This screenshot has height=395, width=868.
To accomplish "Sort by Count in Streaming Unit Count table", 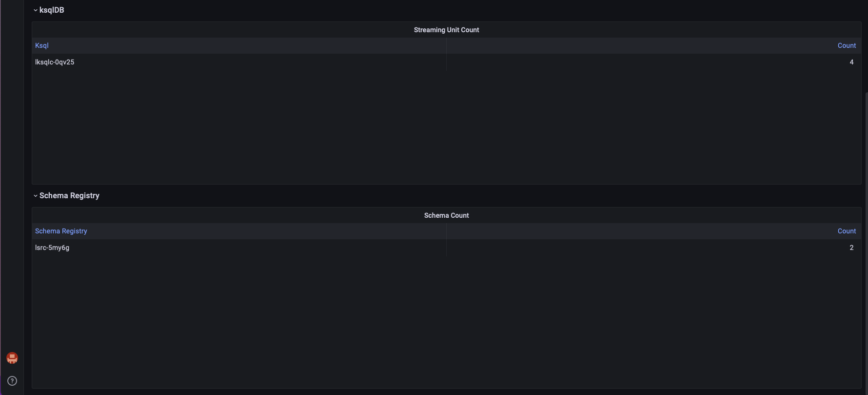I will (x=847, y=45).
